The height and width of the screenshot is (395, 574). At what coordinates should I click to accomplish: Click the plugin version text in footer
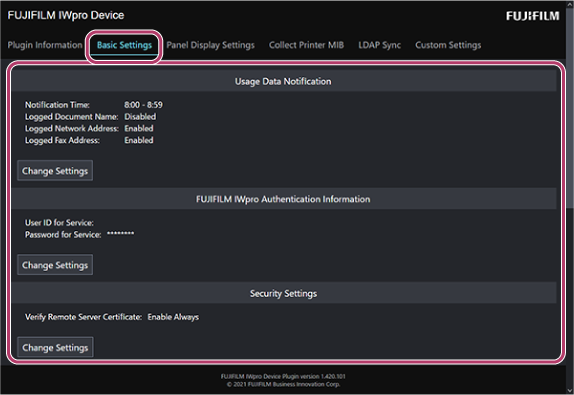click(283, 376)
